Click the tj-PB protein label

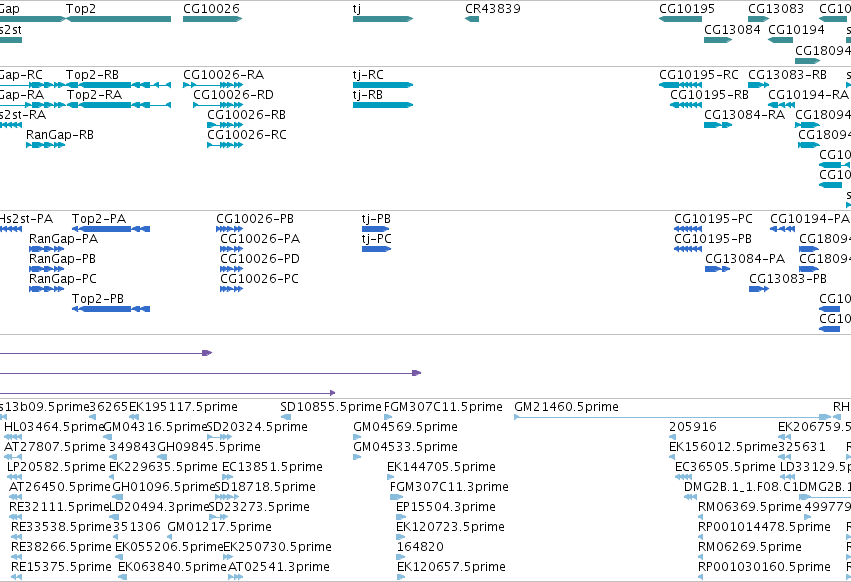(x=376, y=219)
